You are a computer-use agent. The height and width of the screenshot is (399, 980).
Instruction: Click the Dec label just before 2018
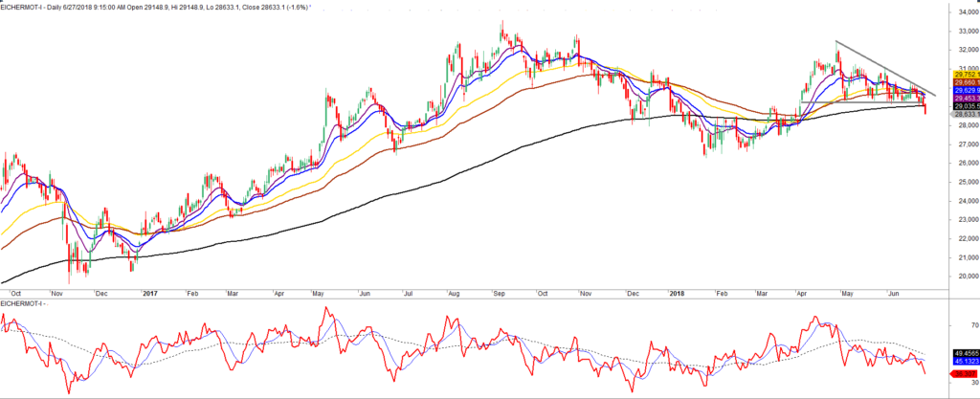click(x=634, y=292)
